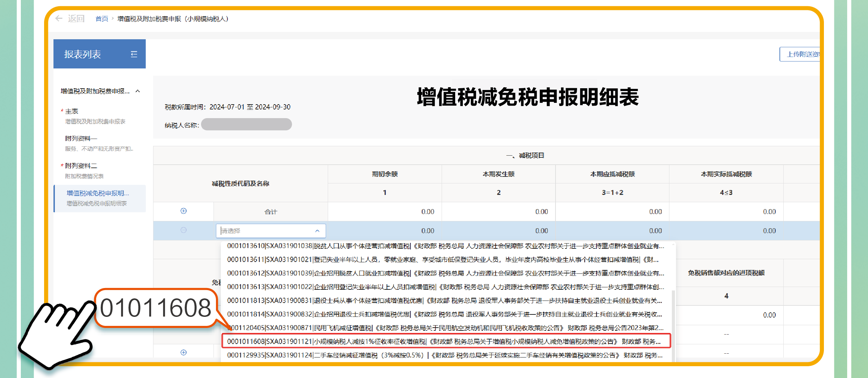Click the plus icon beside 合计 row
The image size is (868, 378).
(x=184, y=211)
